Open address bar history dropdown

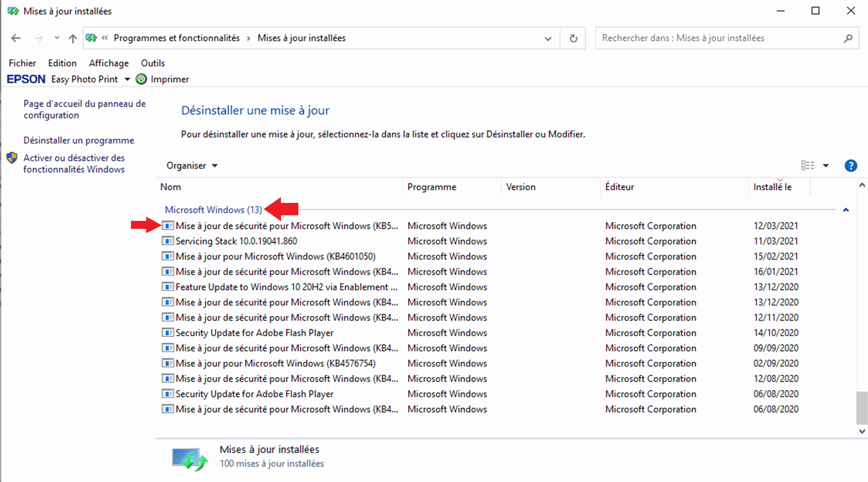pyautogui.click(x=548, y=39)
